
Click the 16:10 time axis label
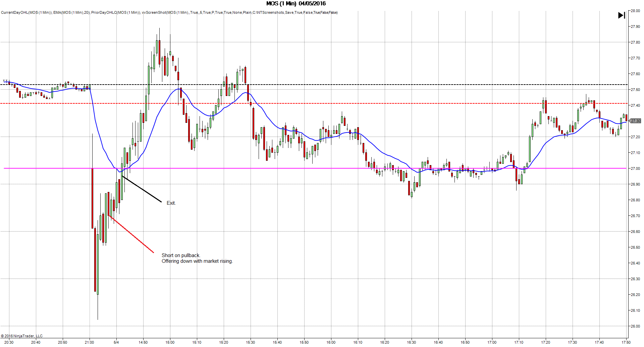[358, 342]
